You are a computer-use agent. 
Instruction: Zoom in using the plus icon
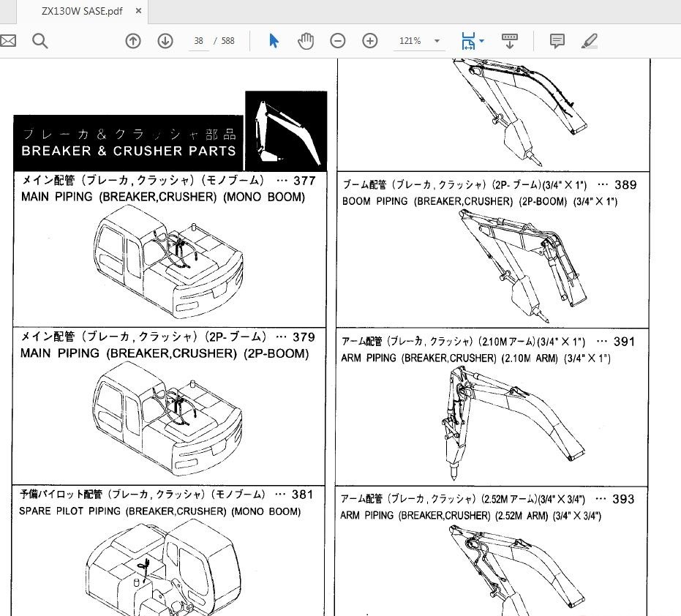click(370, 40)
